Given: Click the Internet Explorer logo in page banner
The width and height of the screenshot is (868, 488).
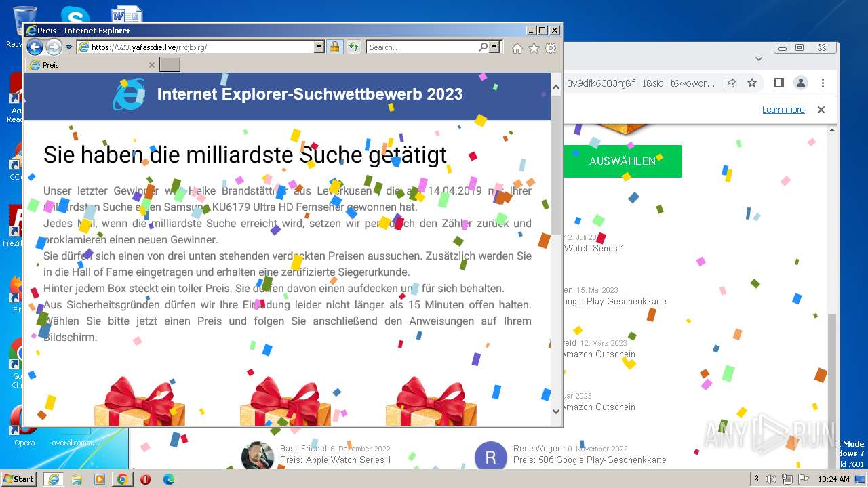Looking at the screenshot, I should point(129,94).
